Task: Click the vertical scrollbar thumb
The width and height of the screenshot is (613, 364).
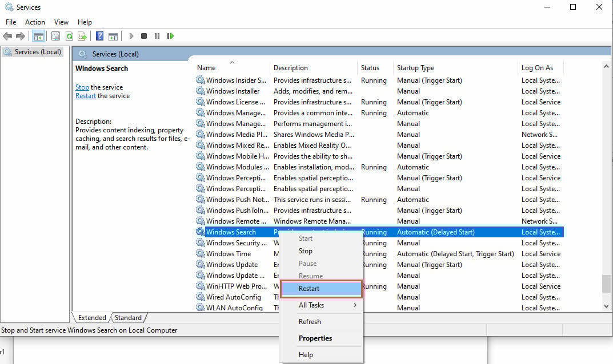Action: pyautogui.click(x=606, y=284)
